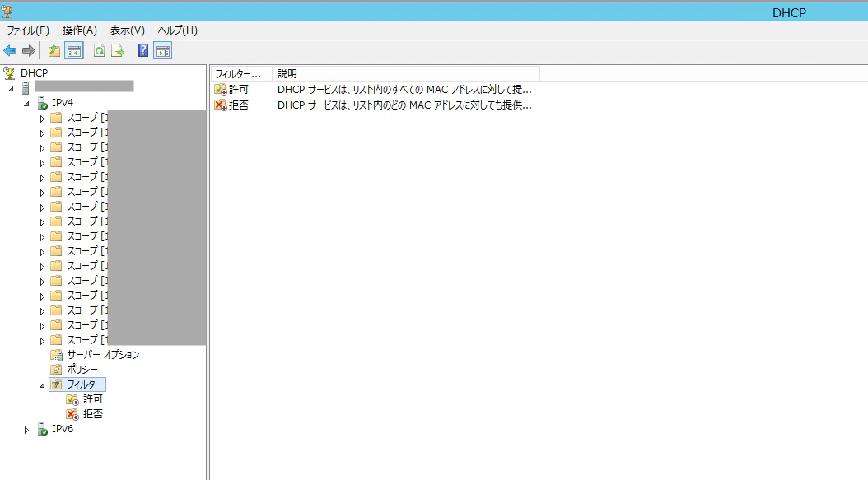
Task: Select the DHCP root label in the tree
Action: (x=35, y=73)
